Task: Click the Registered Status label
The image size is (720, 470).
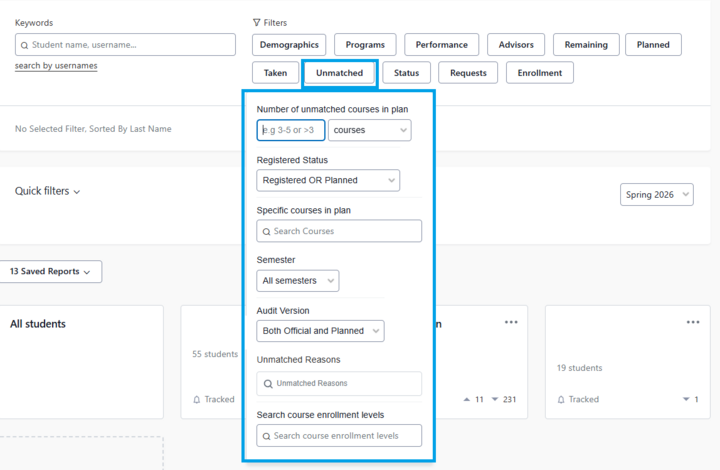Action: pyautogui.click(x=292, y=160)
